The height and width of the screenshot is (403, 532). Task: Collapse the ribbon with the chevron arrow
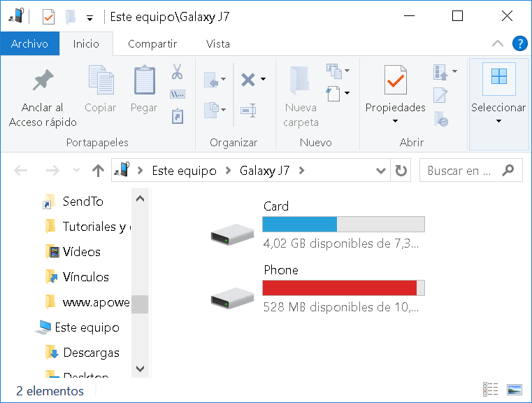497,44
